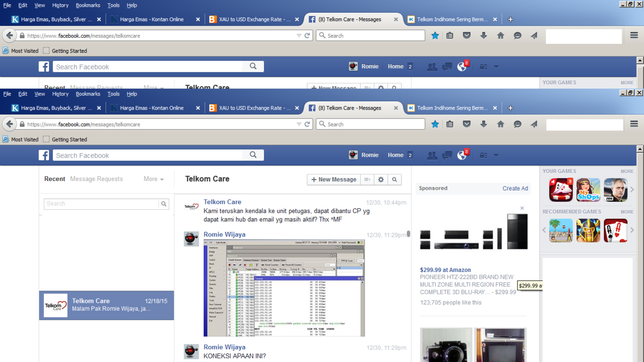The width and height of the screenshot is (644, 362).
Task: Open the bookmarks list icon in the front window
Action: 450,124
